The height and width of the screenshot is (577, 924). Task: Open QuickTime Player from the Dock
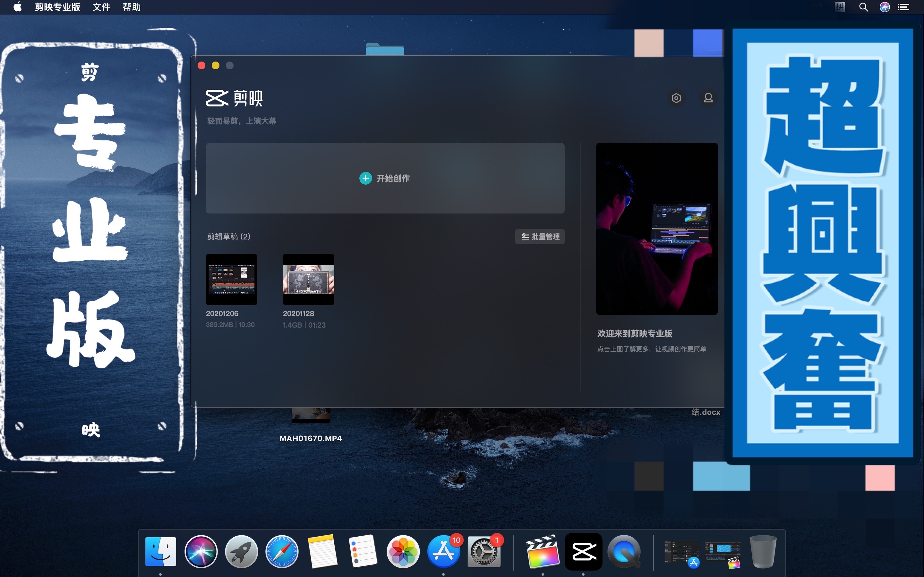(x=624, y=552)
